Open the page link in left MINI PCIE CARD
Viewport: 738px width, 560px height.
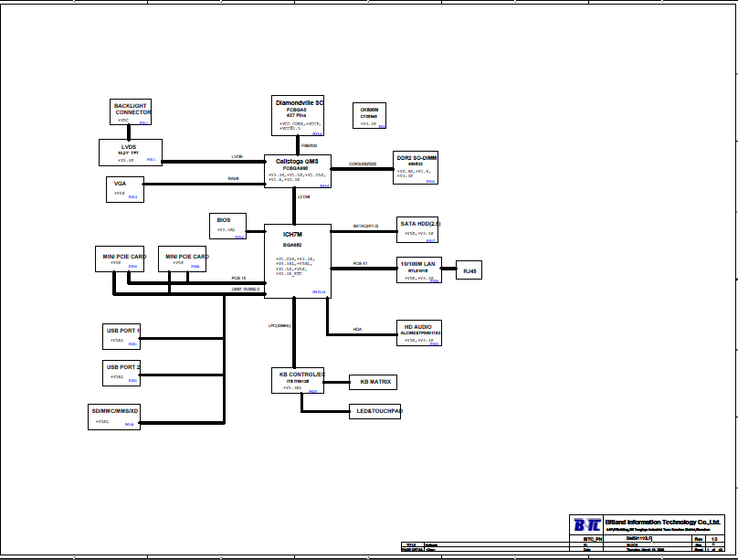click(x=132, y=267)
